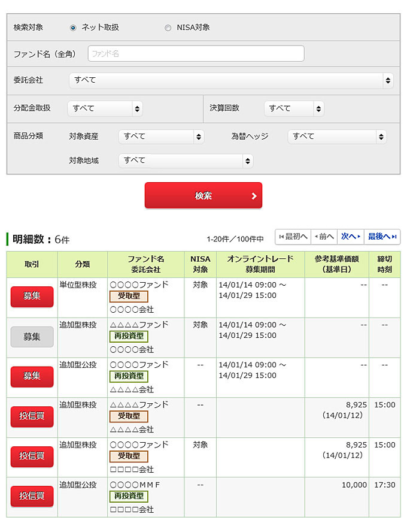
Task: Go to first page with 最初へ
Action: point(293,237)
